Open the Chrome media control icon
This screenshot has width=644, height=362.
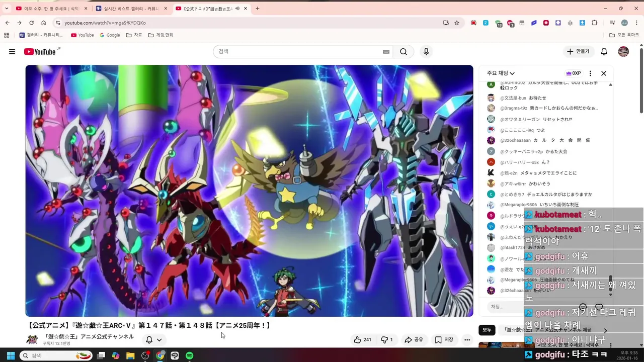612,23
